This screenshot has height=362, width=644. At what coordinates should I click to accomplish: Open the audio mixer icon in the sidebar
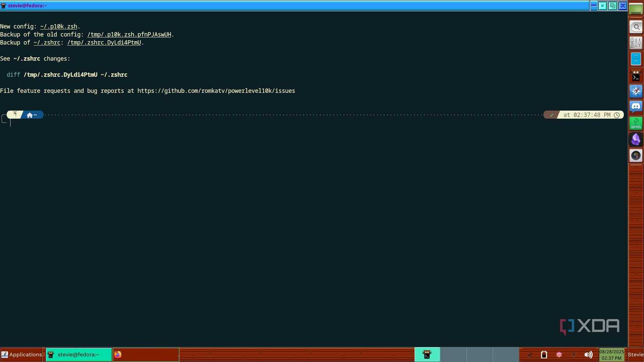[x=635, y=43]
